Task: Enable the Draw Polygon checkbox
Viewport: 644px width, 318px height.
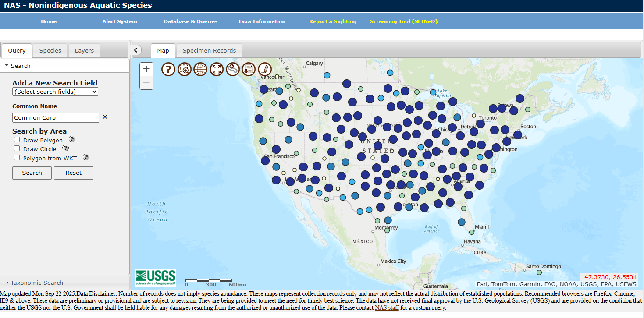Action: click(x=17, y=140)
